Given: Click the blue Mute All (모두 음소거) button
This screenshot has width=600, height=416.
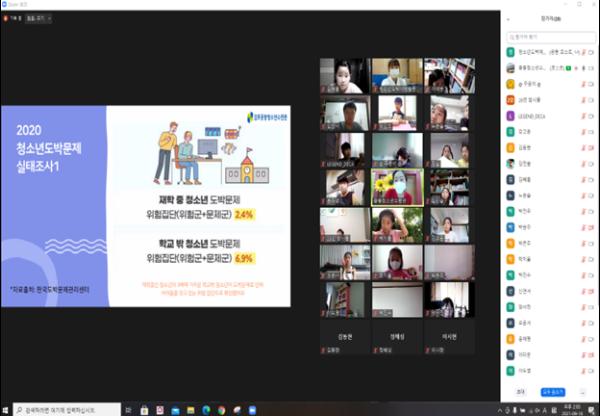Looking at the screenshot, I should [x=553, y=392].
